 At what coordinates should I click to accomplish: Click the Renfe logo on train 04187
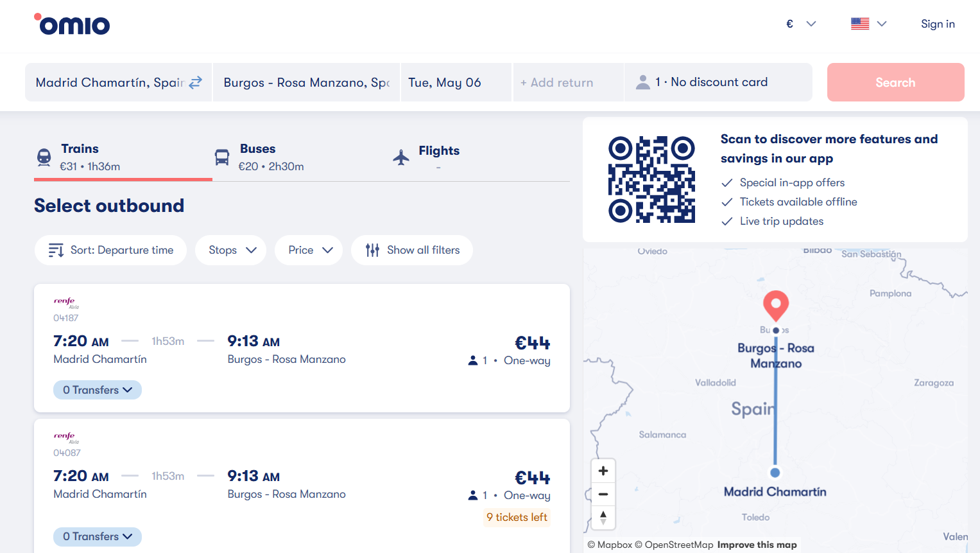66,303
